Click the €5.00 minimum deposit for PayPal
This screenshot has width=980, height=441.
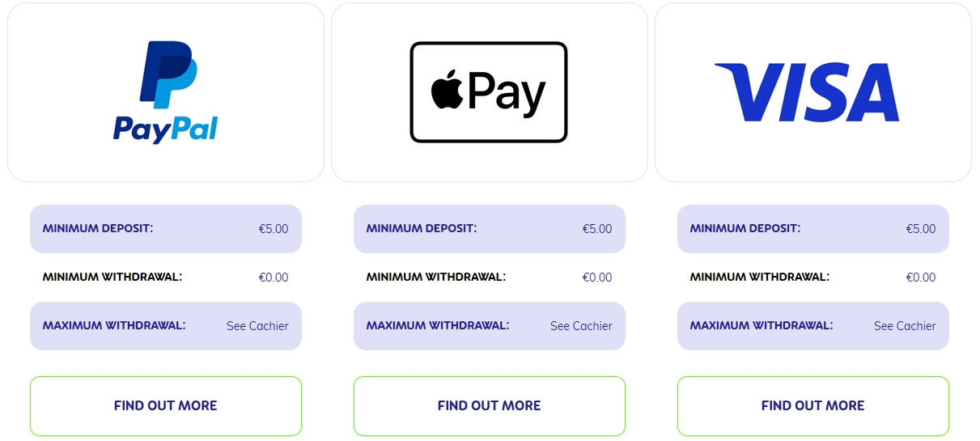[x=274, y=229]
